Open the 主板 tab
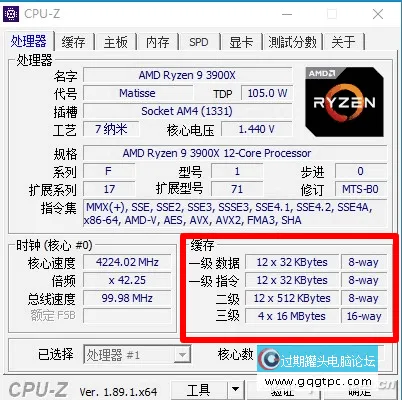The width and height of the screenshot is (402, 400). 116,42
